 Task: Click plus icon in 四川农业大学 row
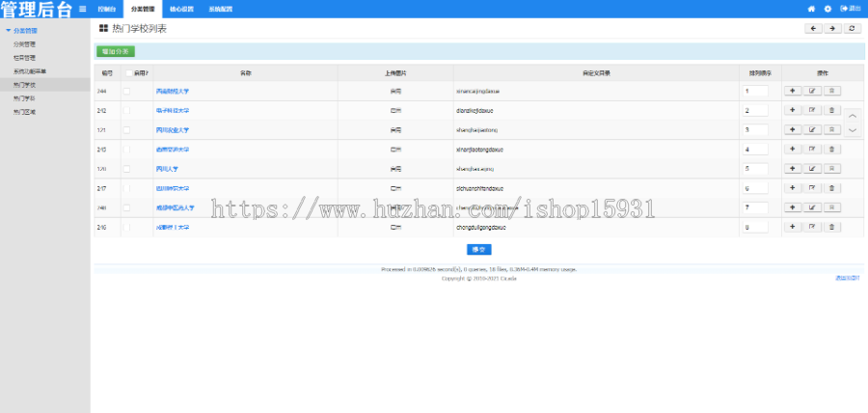792,129
